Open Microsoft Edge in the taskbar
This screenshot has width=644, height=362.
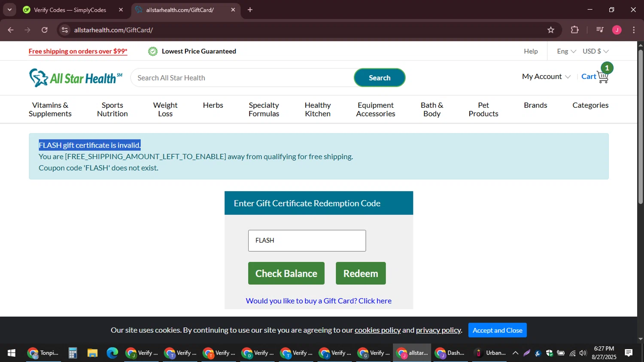tap(112, 353)
